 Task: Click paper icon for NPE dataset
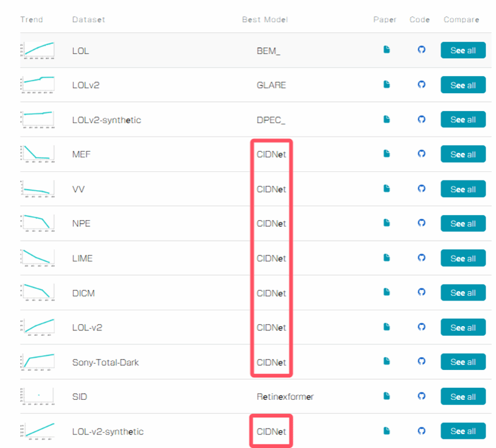tap(386, 224)
